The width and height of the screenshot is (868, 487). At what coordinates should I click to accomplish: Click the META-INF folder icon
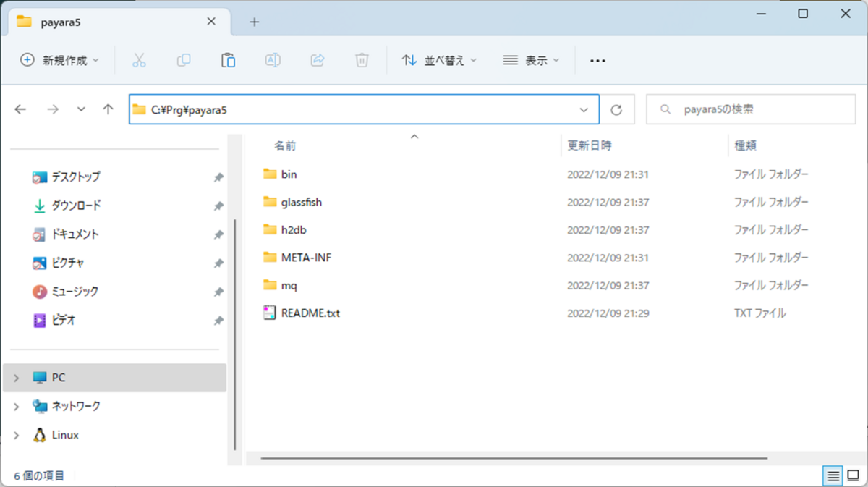270,257
